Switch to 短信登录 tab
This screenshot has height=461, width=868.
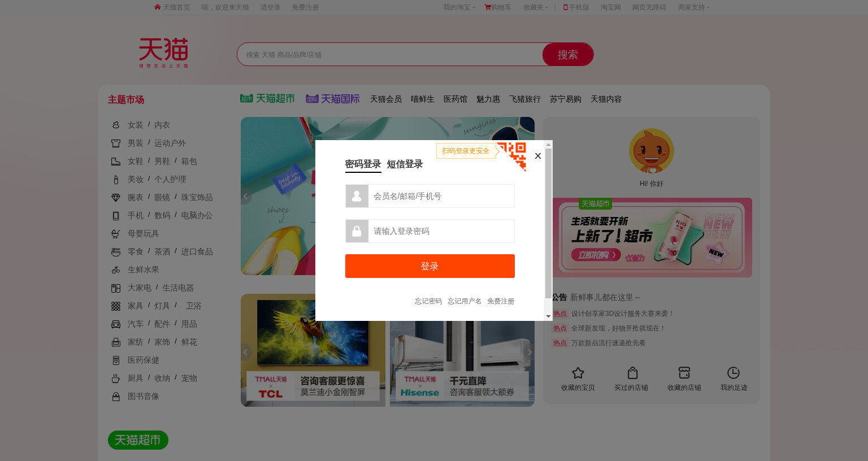click(405, 164)
